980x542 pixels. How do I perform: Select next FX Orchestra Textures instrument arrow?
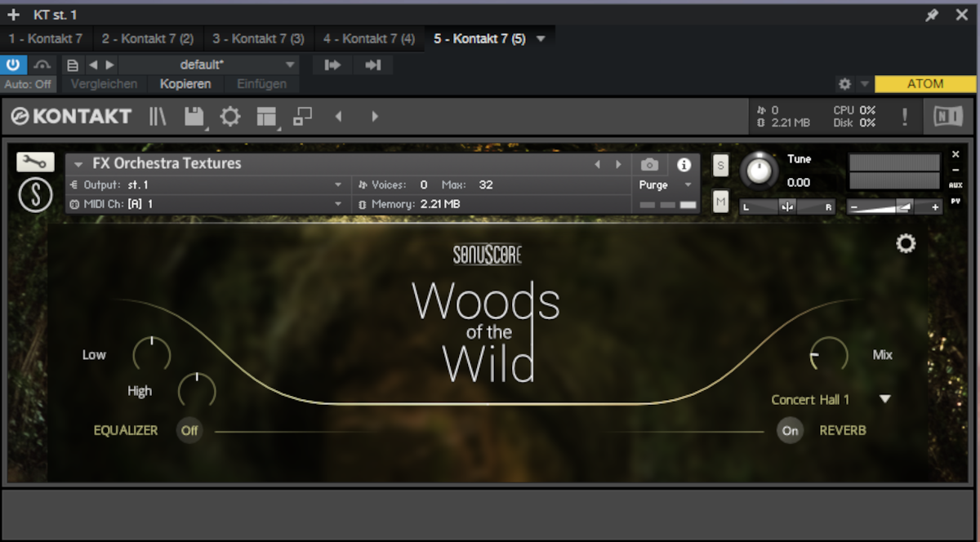[x=618, y=164]
